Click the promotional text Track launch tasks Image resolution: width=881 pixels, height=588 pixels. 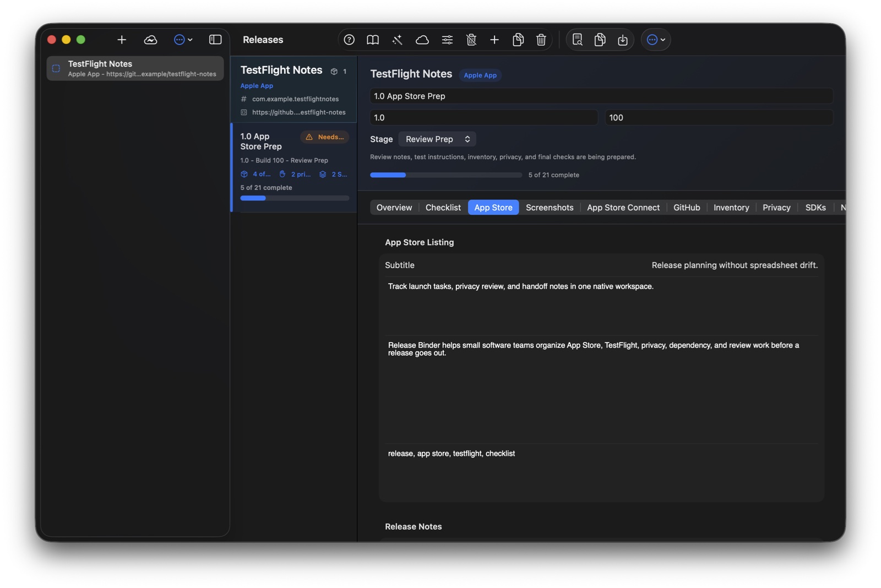[x=601, y=306]
